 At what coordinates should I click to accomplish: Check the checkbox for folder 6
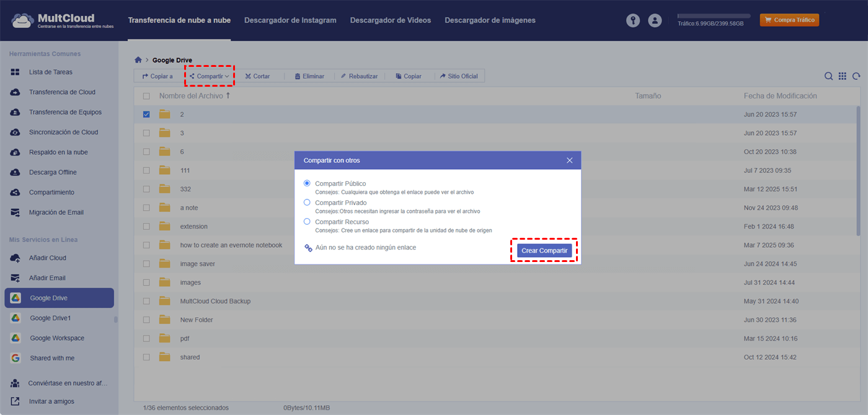click(146, 151)
